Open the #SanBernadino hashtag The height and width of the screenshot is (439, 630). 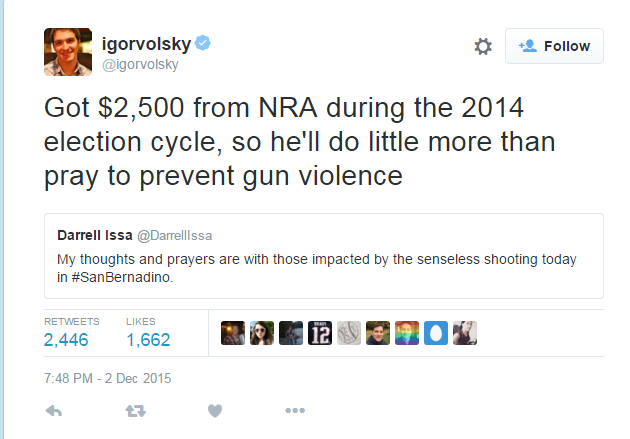[122, 277]
